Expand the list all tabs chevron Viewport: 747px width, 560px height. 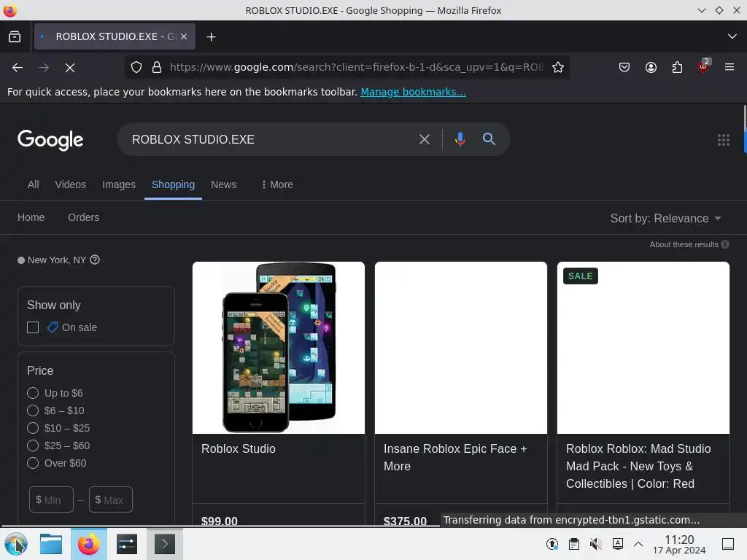732,36
